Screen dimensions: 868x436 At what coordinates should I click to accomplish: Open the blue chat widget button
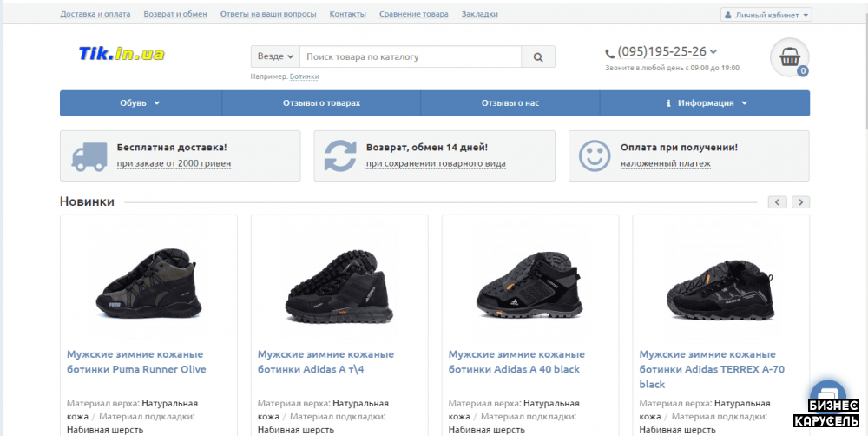coord(825,391)
